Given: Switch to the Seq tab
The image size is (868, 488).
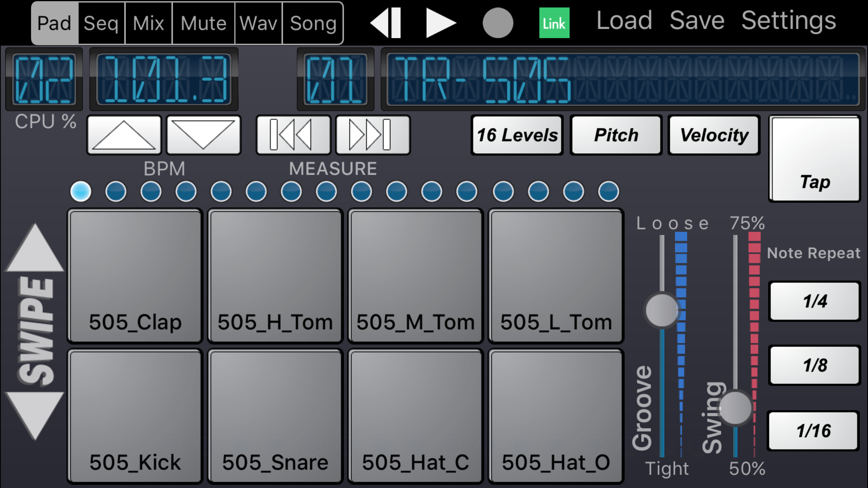Looking at the screenshot, I should [101, 23].
